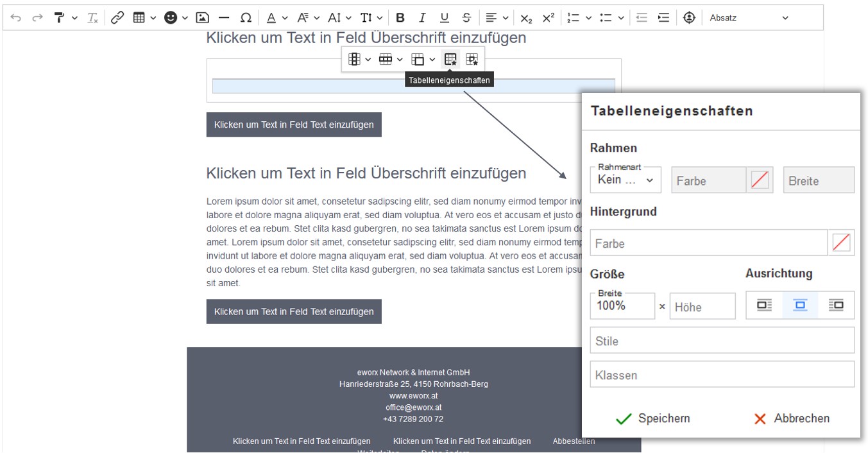
Task: Open cell properties icon in floating toolbar
Action: tap(472, 60)
